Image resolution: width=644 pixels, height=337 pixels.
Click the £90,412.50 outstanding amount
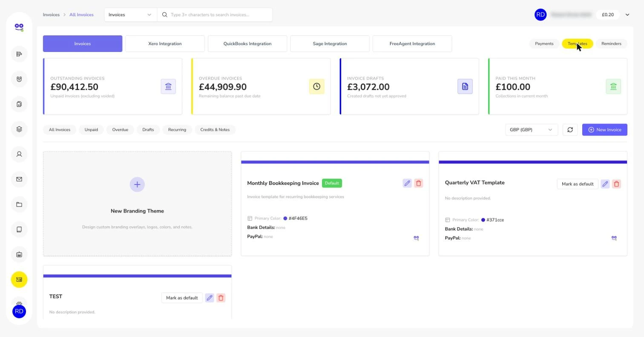[x=74, y=87]
